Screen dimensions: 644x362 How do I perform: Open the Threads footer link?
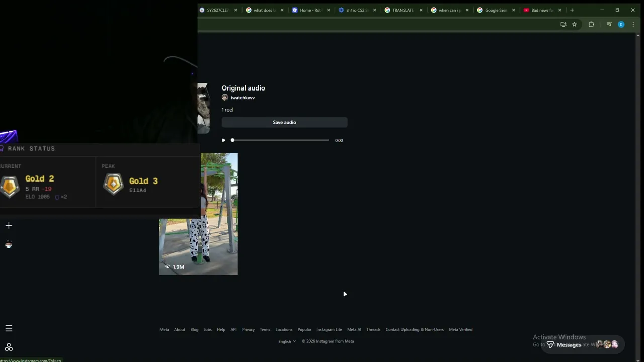373,330
